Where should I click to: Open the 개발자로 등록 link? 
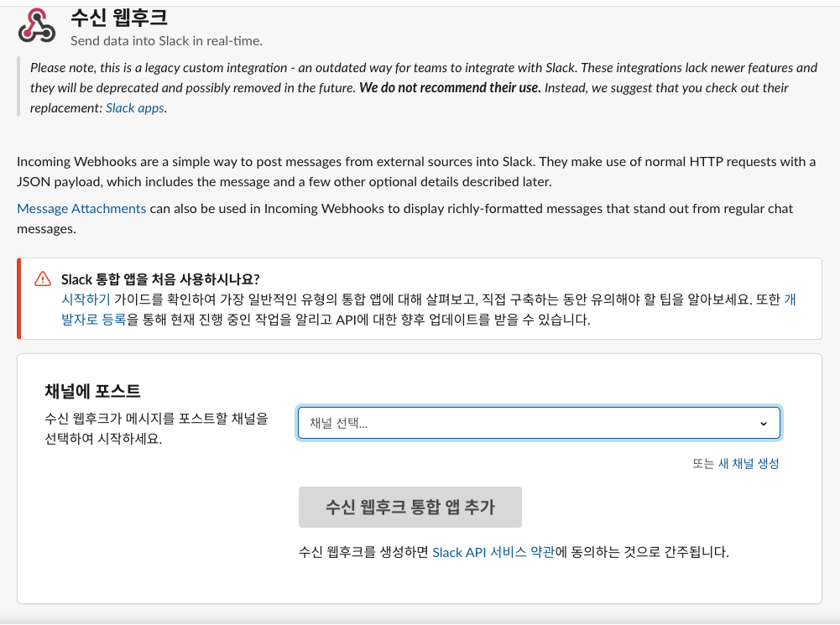[94, 320]
